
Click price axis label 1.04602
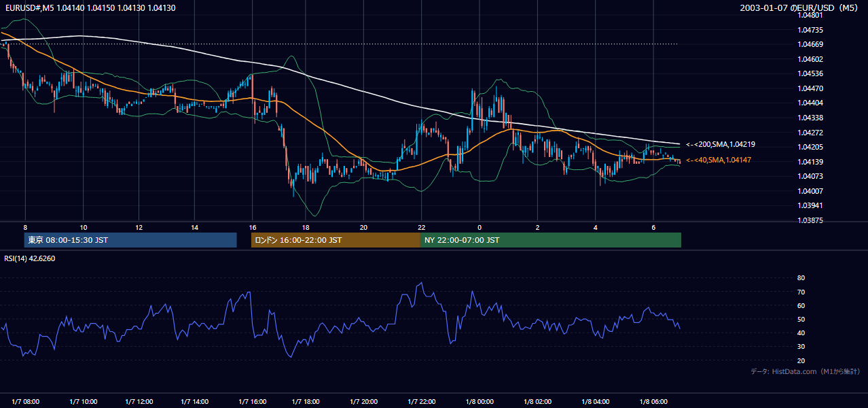point(810,59)
